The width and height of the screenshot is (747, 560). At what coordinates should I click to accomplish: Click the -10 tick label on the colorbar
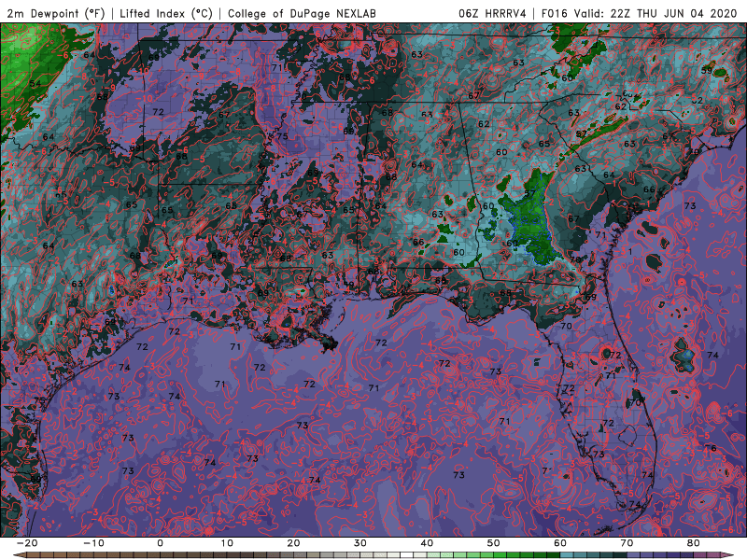click(93, 543)
